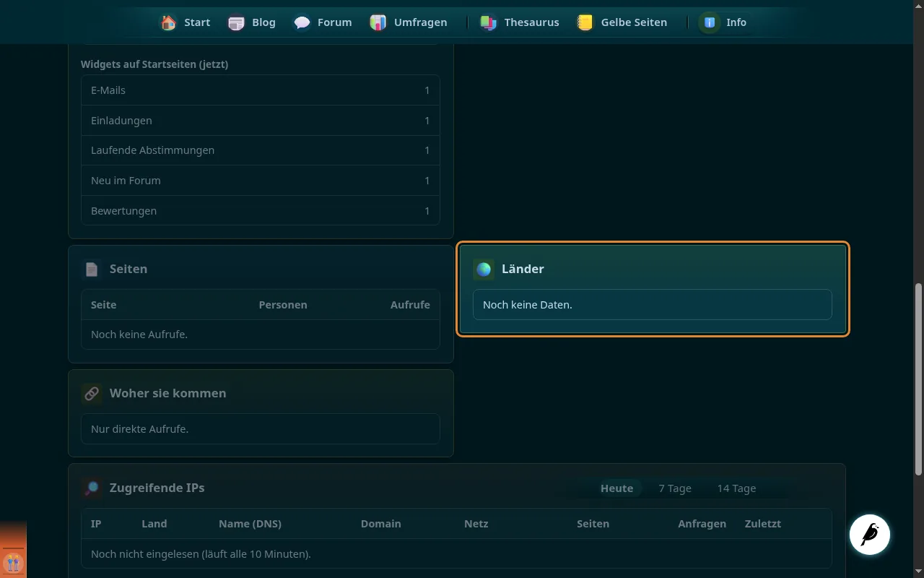The width and height of the screenshot is (924, 578).
Task: Click the chain-link icon beside Woher sie kommen
Action: [92, 394]
